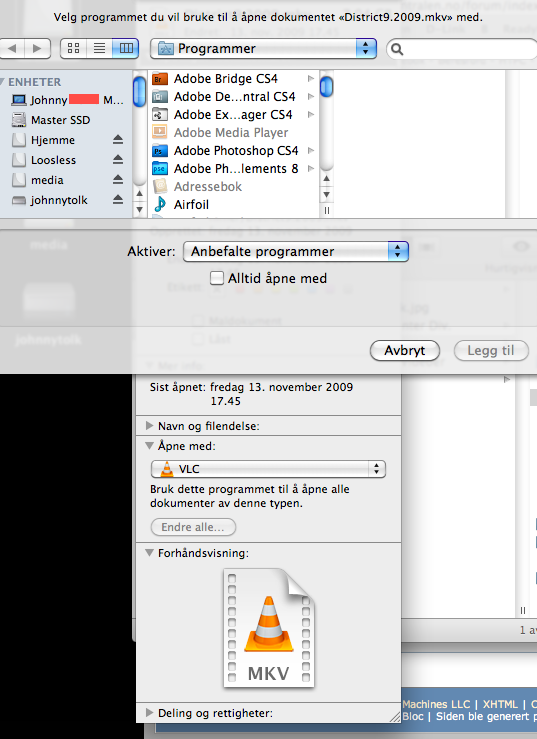Click the MKV file preview thumbnail
Screen dimensions: 537x739
click(x=269, y=628)
